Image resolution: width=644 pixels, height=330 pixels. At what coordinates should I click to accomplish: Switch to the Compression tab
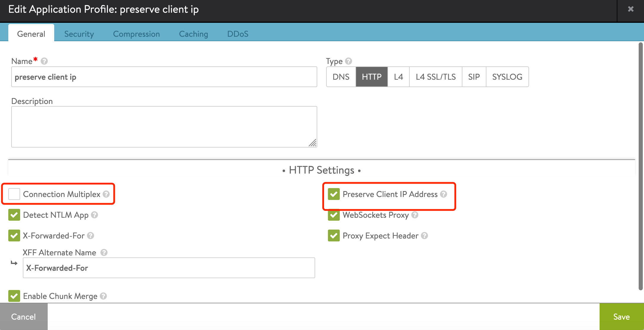coord(136,34)
